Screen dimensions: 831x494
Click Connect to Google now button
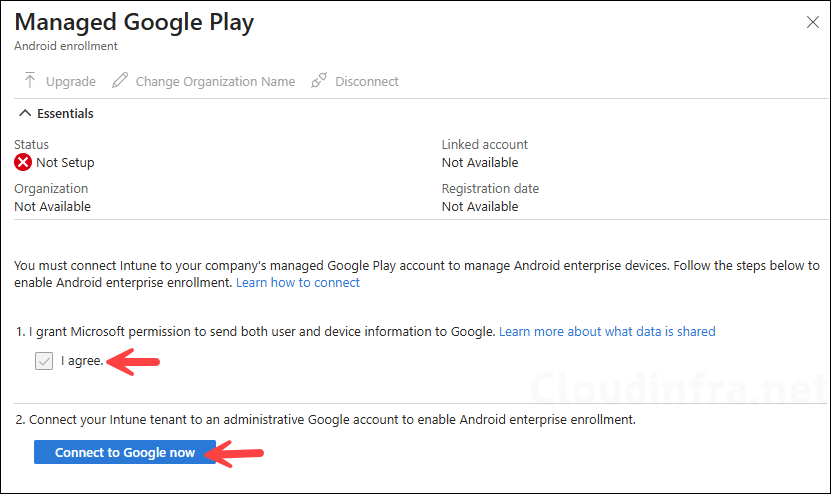point(125,452)
